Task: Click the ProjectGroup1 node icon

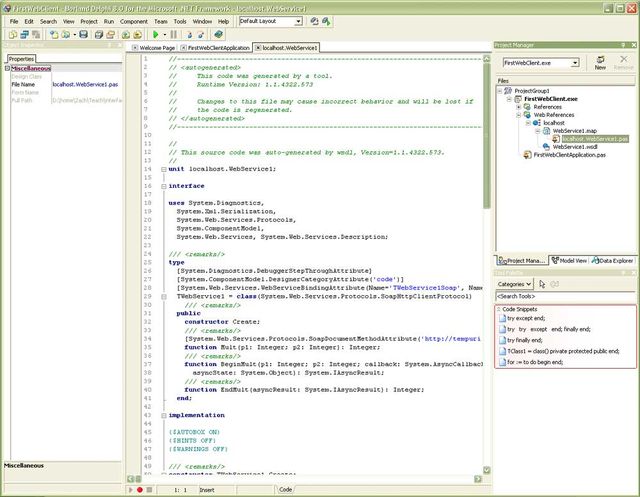Action: pyautogui.click(x=508, y=91)
